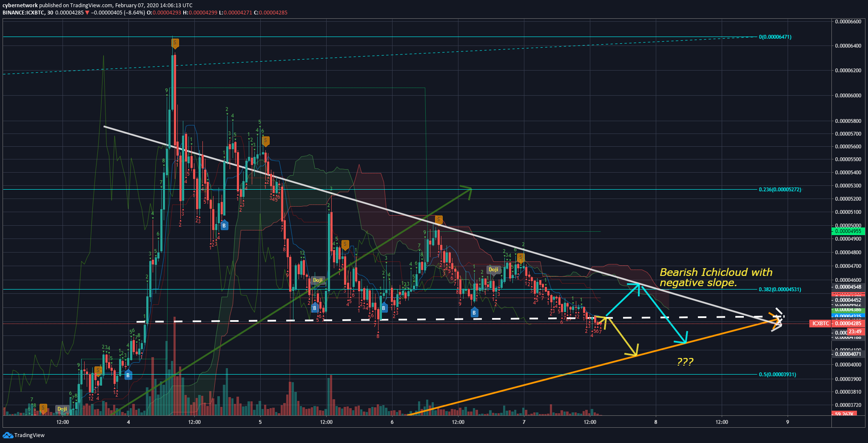Viewport: 868px width, 443px height.
Task: Click the red ICXBTC last price tag
Action: [820, 324]
